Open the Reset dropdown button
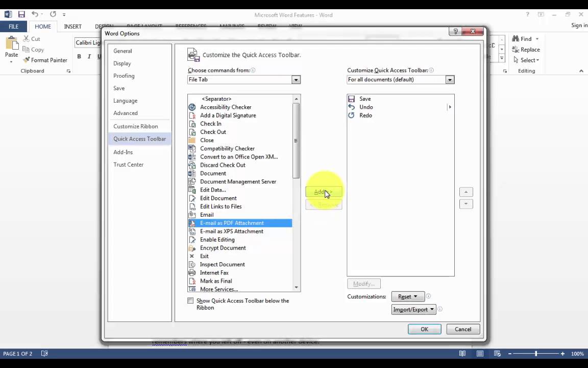 click(x=408, y=296)
